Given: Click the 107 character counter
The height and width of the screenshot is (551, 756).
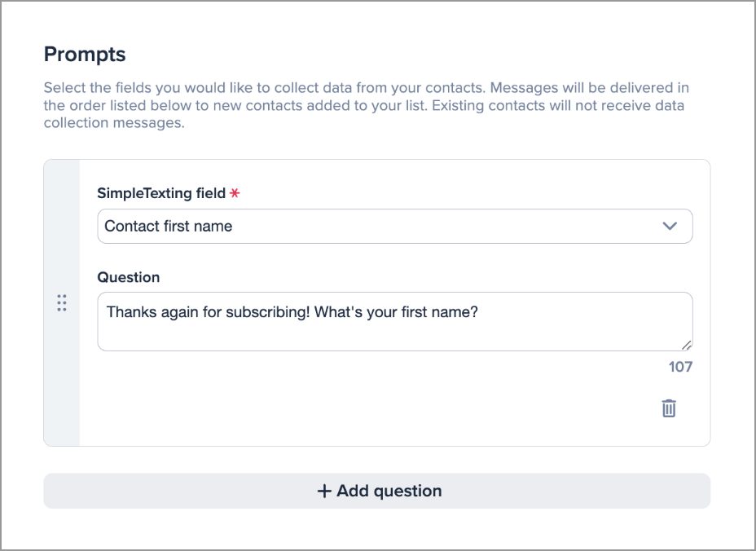Looking at the screenshot, I should pos(682,367).
